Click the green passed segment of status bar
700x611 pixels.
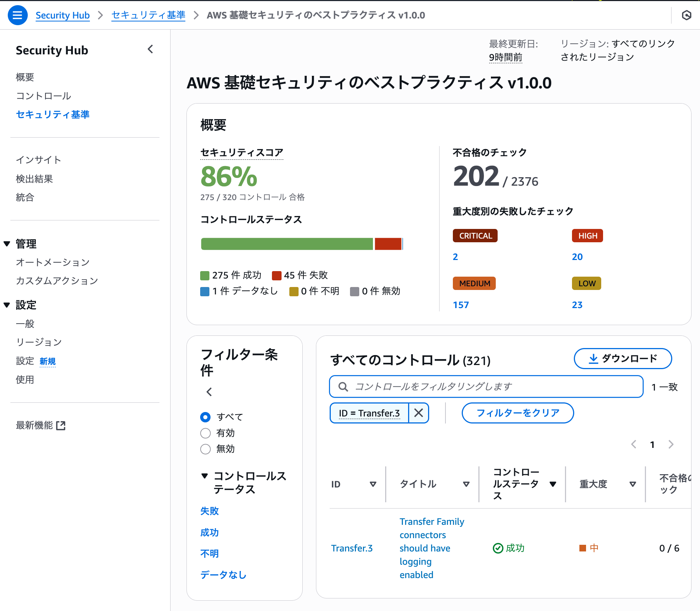(287, 244)
